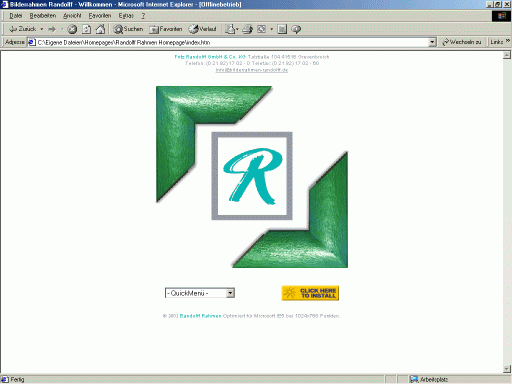This screenshot has height=384, width=512.
Task: Click the Zurück back arrow button
Action: [x=23, y=29]
